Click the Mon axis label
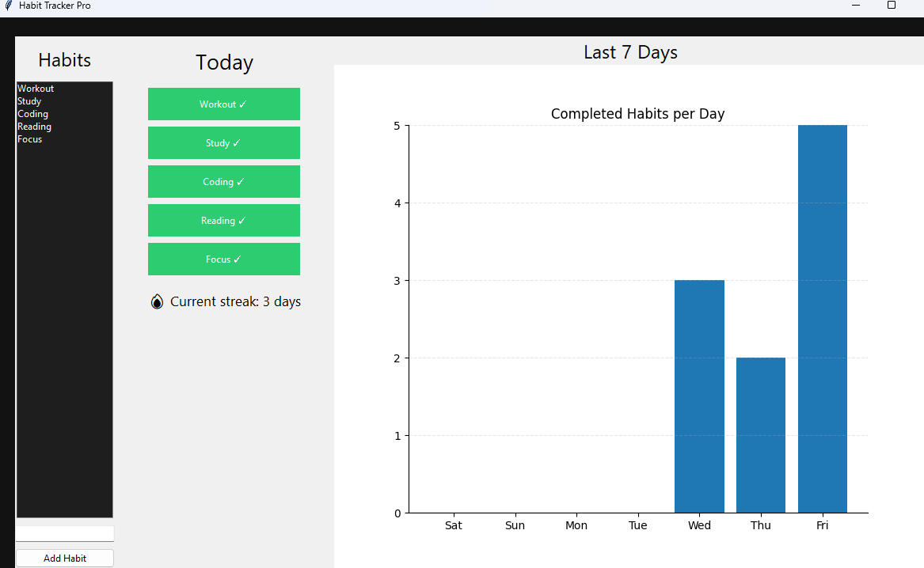924x568 pixels. [576, 525]
